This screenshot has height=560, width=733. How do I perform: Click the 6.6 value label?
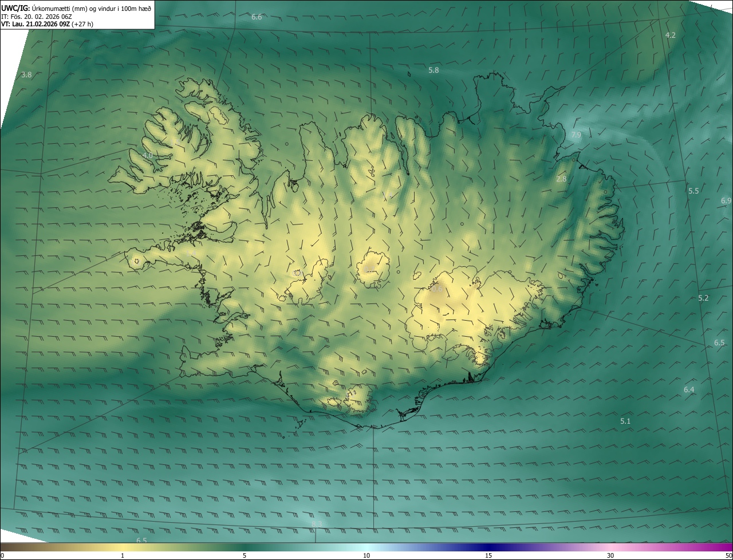coord(257,17)
